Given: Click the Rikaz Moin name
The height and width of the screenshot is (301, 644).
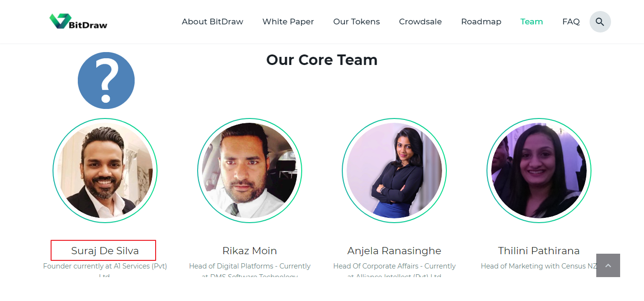Looking at the screenshot, I should 250,250.
